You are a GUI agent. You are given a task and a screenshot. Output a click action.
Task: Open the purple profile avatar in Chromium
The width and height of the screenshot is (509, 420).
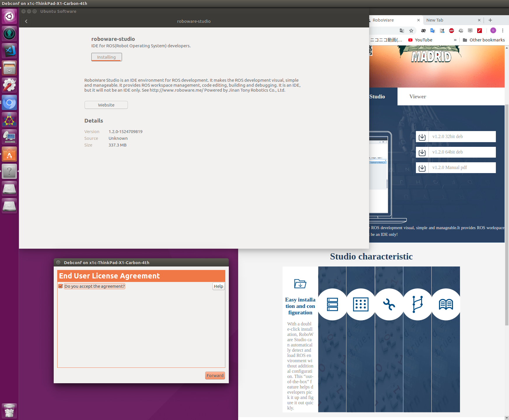tap(493, 31)
